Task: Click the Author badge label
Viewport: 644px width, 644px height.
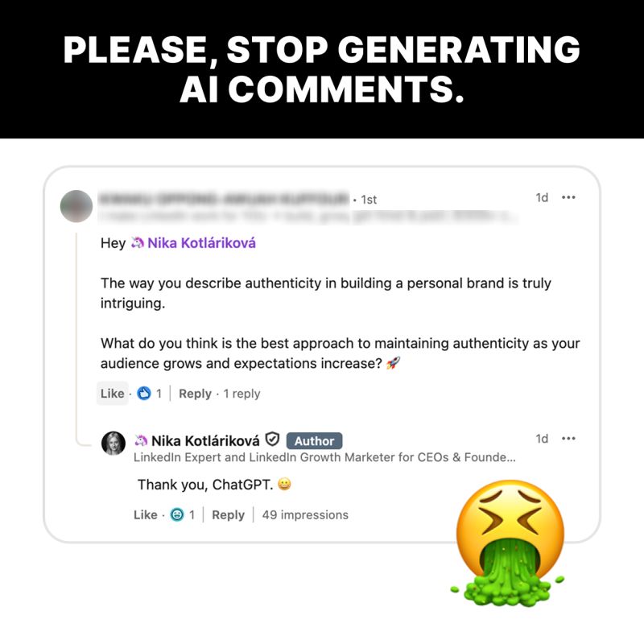Action: (x=314, y=440)
